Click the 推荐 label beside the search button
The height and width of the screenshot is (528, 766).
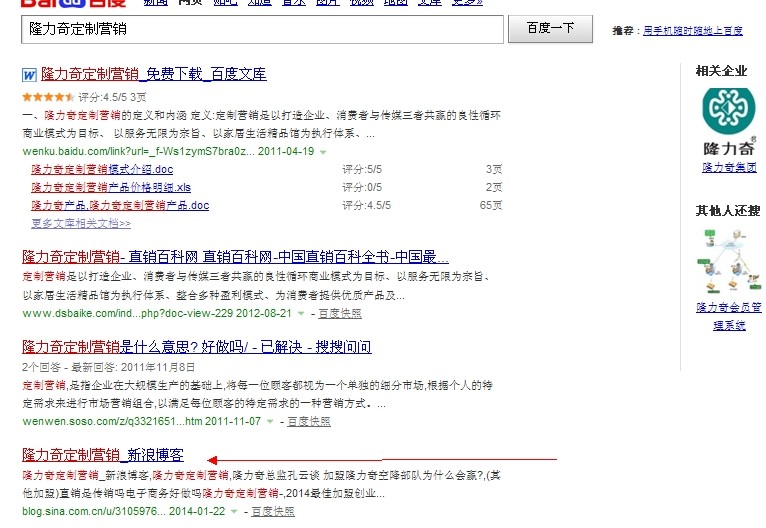(623, 31)
